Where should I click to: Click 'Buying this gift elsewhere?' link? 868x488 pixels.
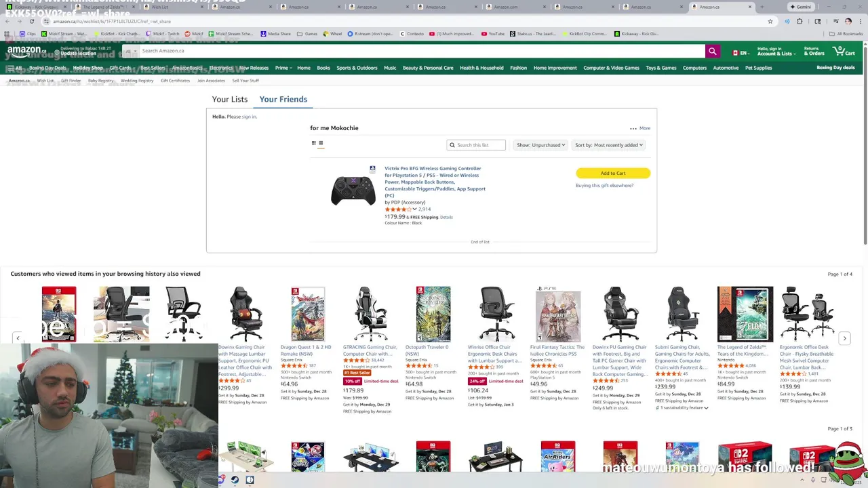(604, 186)
